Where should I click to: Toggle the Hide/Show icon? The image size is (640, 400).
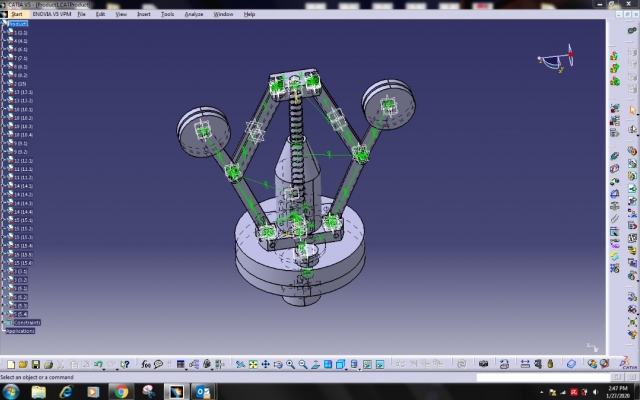pyautogui.click(x=367, y=364)
